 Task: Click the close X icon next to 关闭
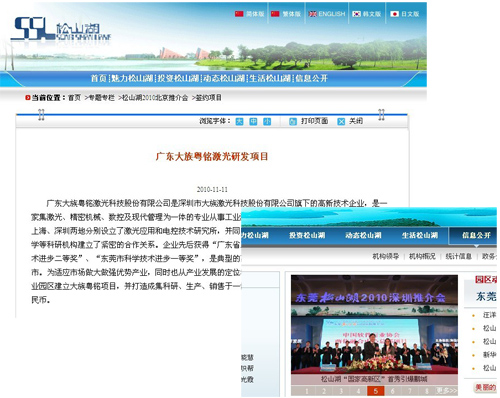(x=341, y=122)
